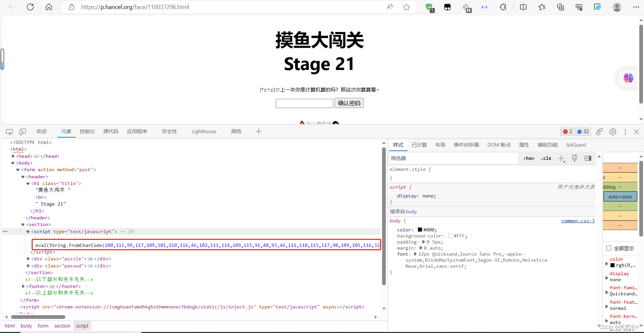
Task: Select the html breadcrumb item
Action: click(x=10, y=326)
